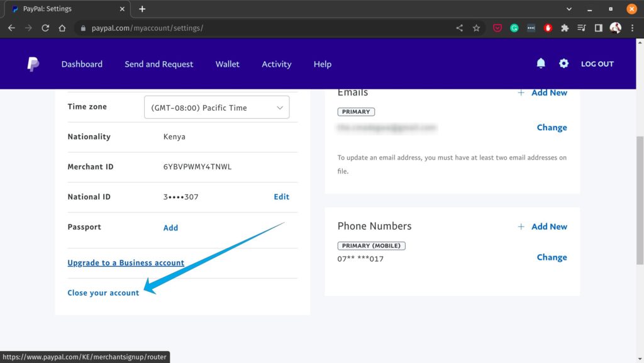644x363 pixels.
Task: Reload the page
Action: (45, 28)
